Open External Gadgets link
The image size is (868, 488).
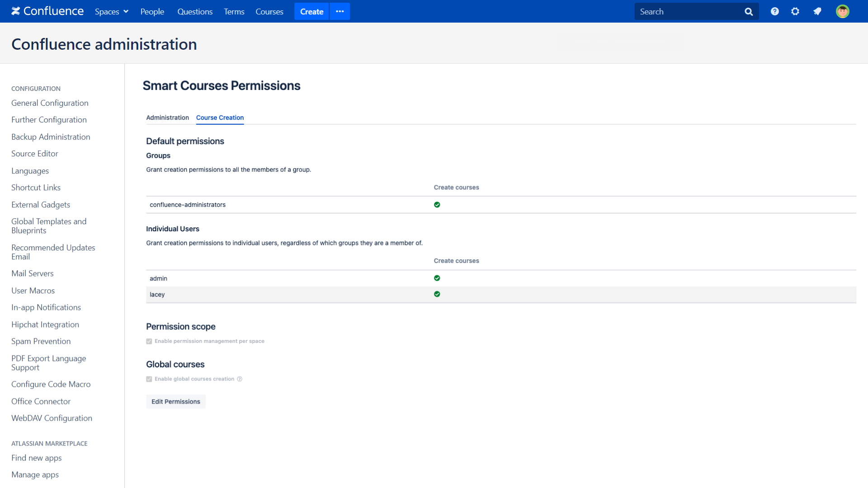(41, 205)
